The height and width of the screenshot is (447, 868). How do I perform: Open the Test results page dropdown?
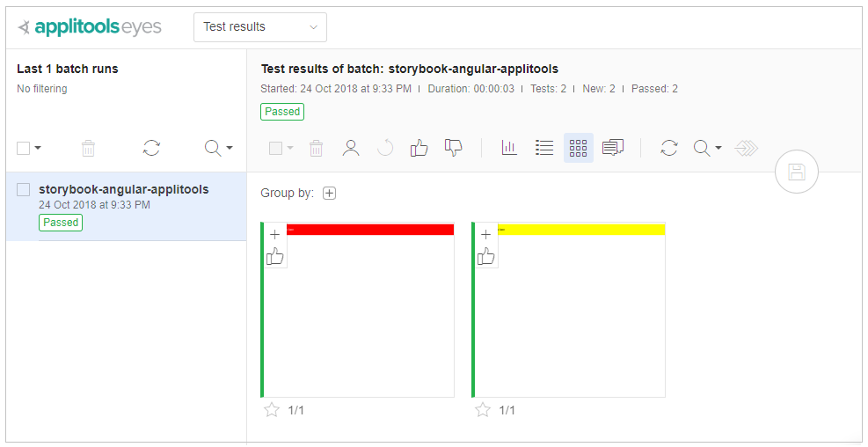(x=259, y=26)
